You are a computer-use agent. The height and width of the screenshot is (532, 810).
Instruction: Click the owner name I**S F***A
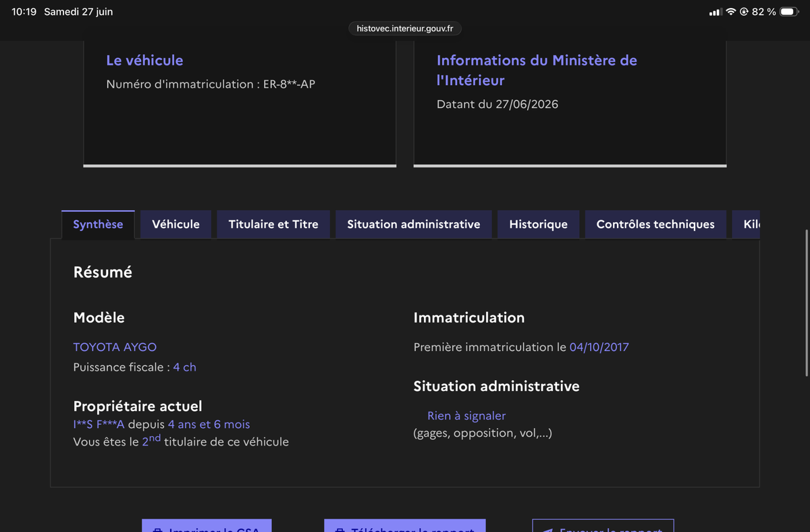99,425
